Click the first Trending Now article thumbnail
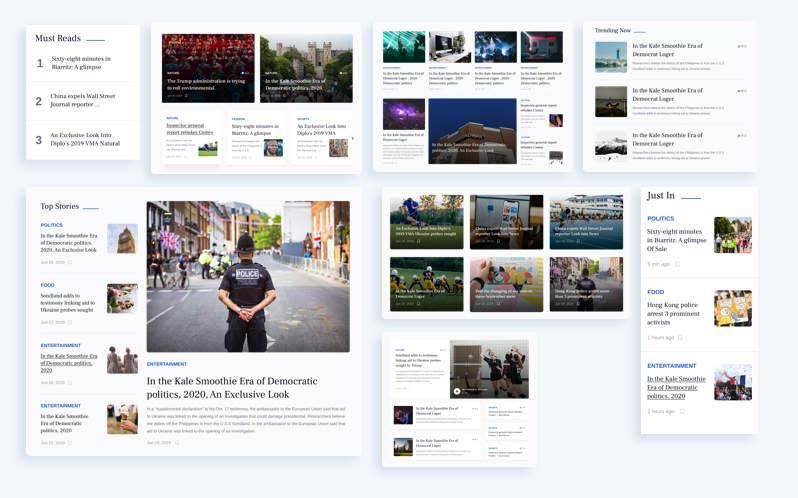The image size is (798, 498). click(x=611, y=57)
